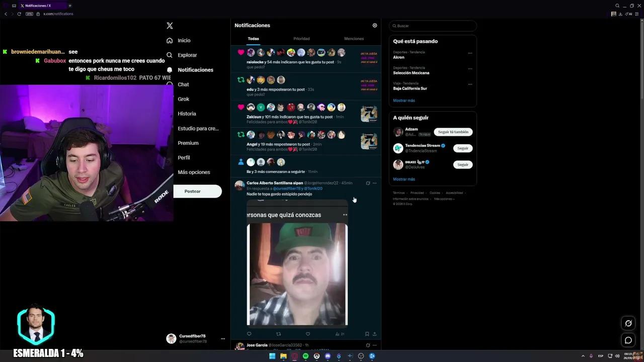644x362 pixels.
Task: Follow DELXII with the Seguir button
Action: point(462,164)
